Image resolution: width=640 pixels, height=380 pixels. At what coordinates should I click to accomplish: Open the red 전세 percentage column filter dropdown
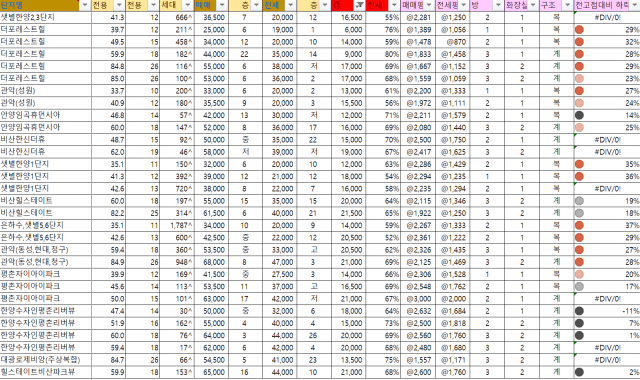(x=394, y=5)
